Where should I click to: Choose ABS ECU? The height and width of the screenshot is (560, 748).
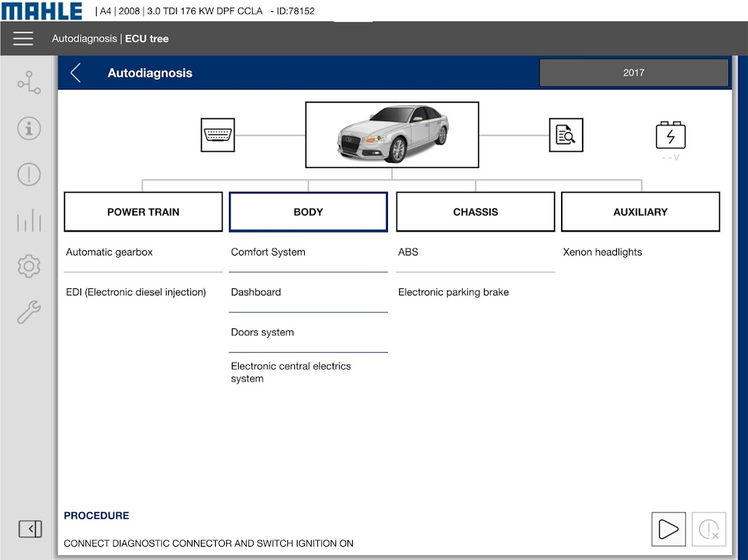[475, 252]
